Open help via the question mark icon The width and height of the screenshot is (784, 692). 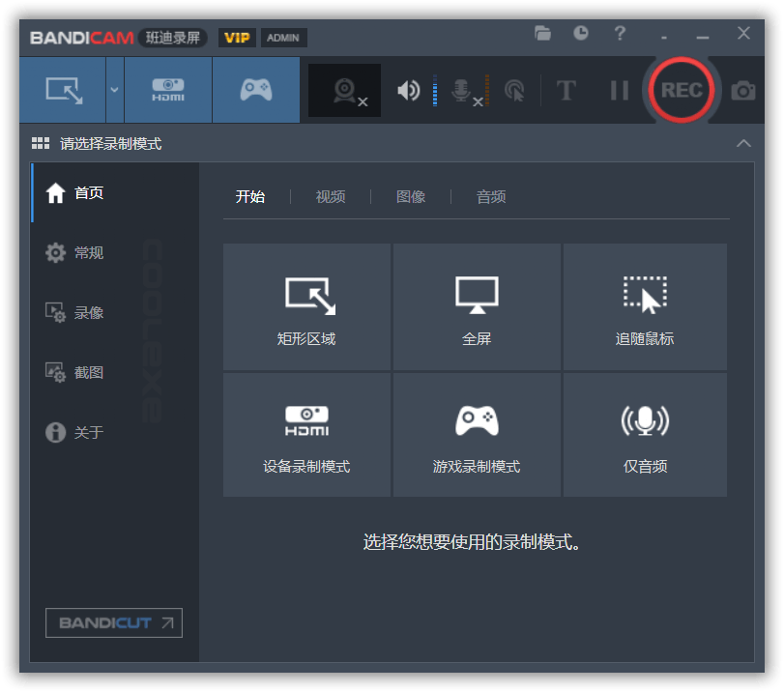[620, 33]
